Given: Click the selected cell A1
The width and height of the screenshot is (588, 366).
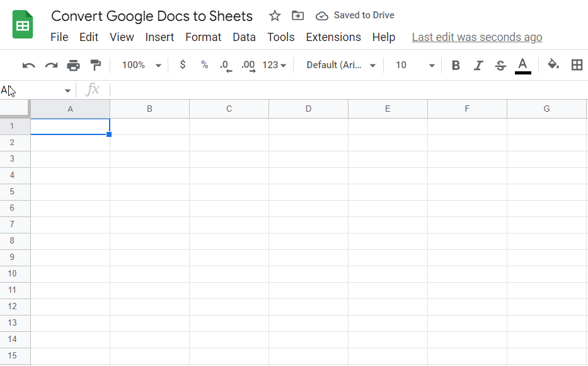Looking at the screenshot, I should [70, 126].
